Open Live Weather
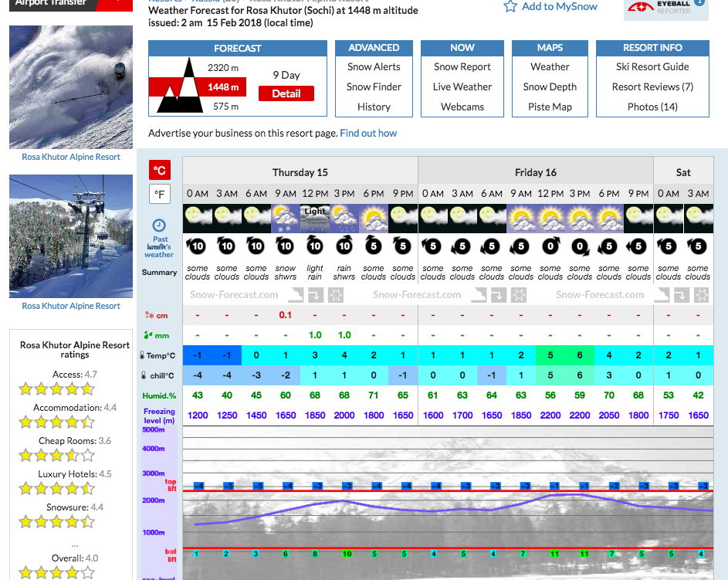 (x=462, y=86)
